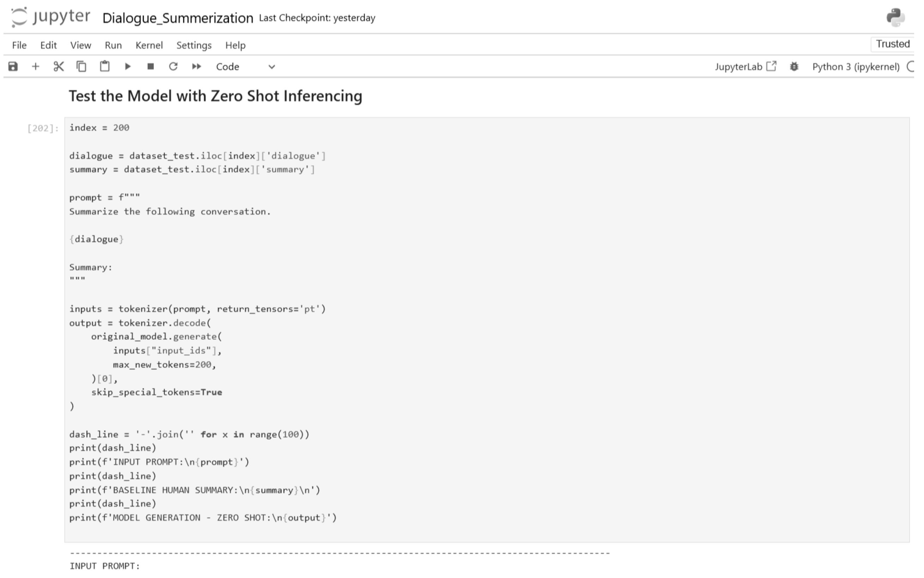Image resolution: width=924 pixels, height=578 pixels.
Task: Insert a new cell with the plus icon
Action: click(36, 66)
